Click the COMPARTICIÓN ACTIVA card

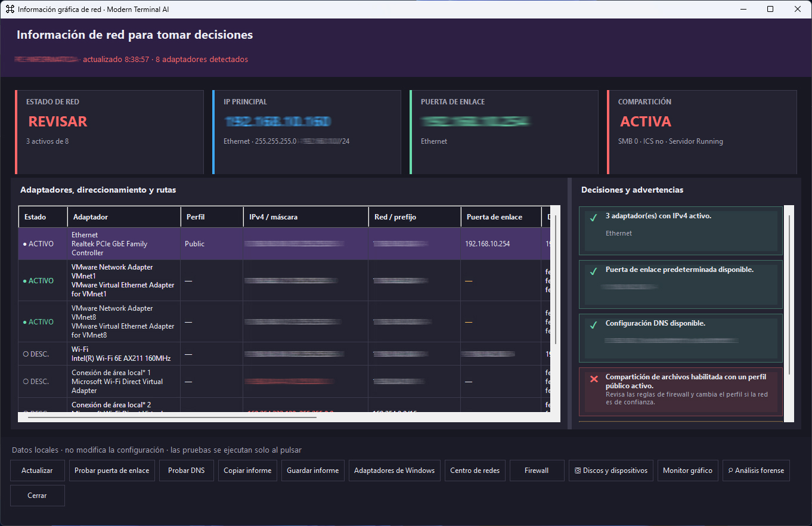pyautogui.click(x=702, y=132)
